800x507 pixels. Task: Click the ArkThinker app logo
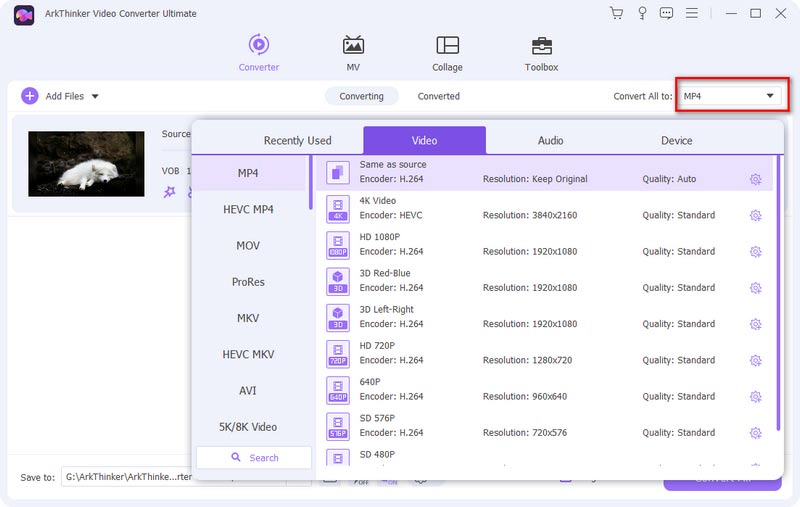pos(23,15)
